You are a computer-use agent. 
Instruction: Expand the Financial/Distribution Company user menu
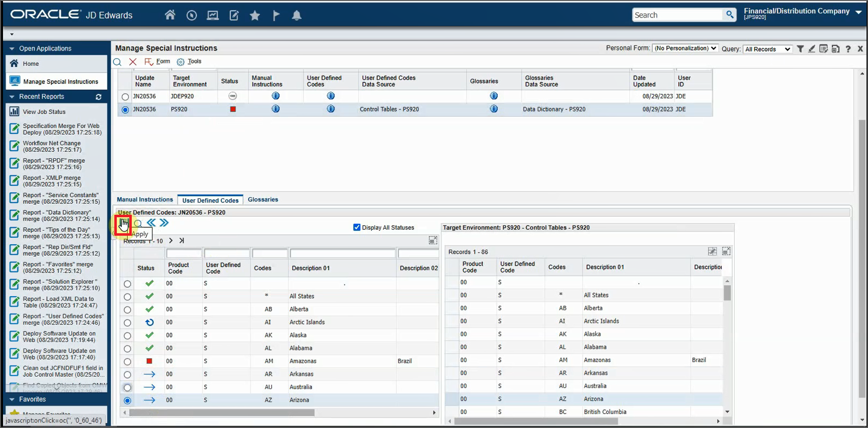859,12
